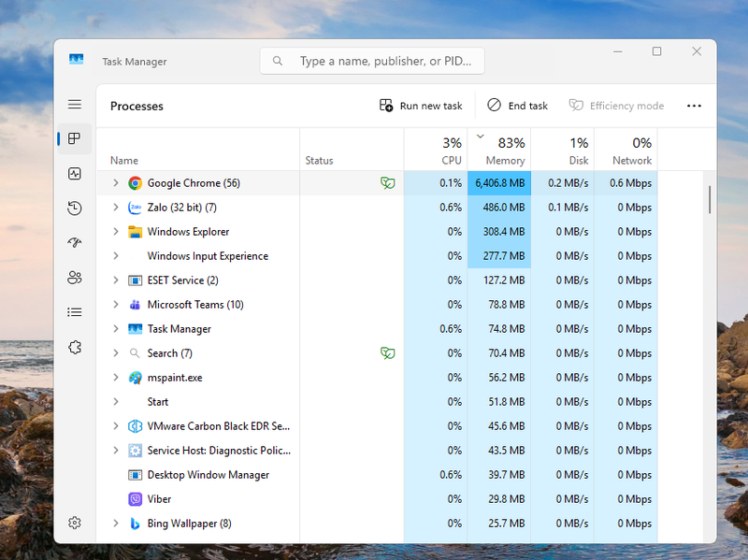
Task: Click the Search process magnifier icon
Action: coord(135,353)
